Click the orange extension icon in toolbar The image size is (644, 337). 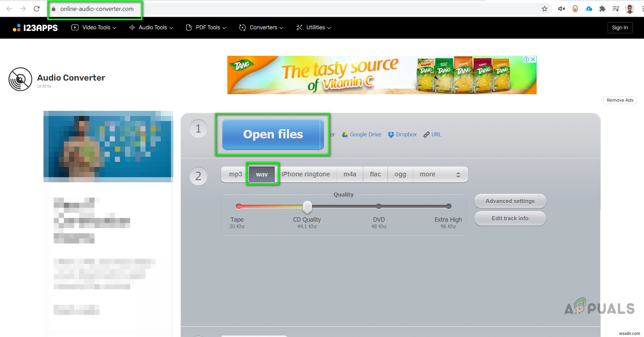575,9
